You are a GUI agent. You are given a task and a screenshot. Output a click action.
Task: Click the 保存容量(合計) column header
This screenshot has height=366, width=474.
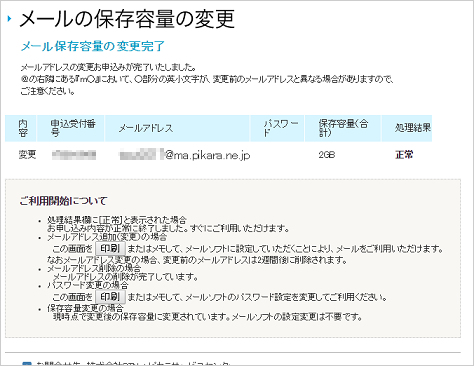(x=343, y=128)
